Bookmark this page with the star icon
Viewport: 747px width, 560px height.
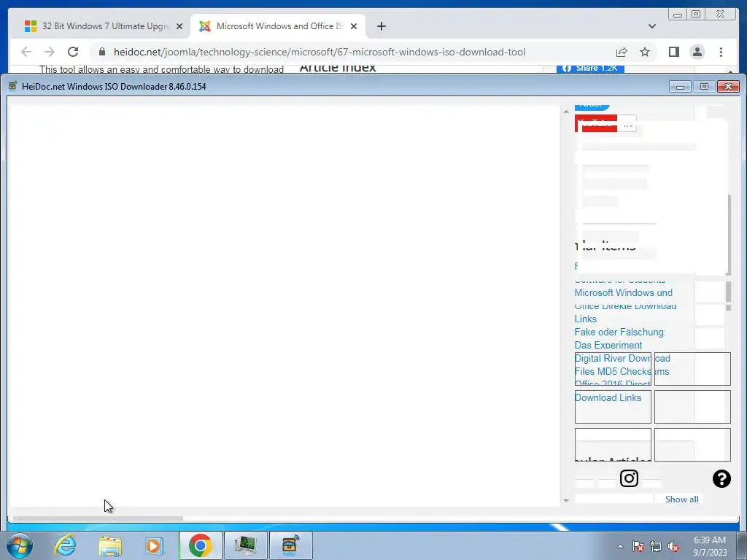point(645,52)
